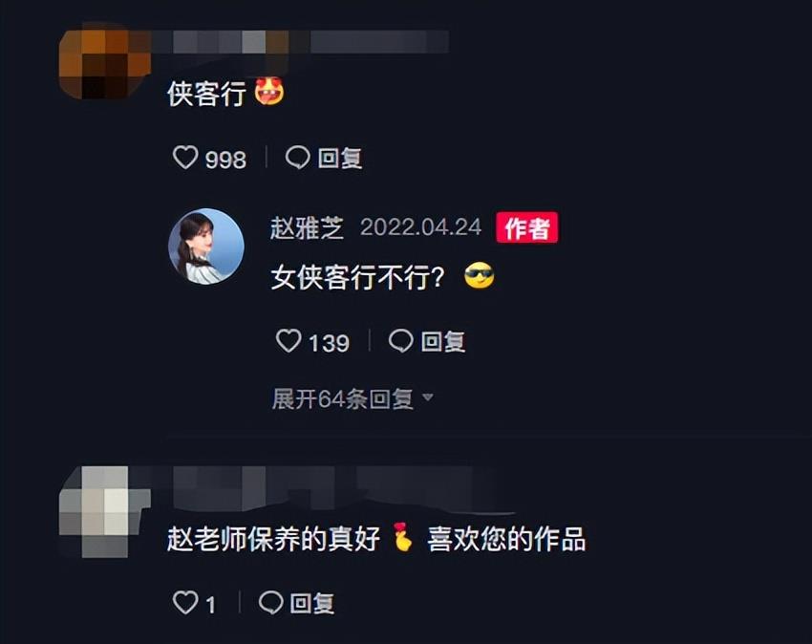The image size is (812, 644).
Task: Click the sunglasses emoji in 赵雅芝's reply
Action: pyautogui.click(x=479, y=276)
